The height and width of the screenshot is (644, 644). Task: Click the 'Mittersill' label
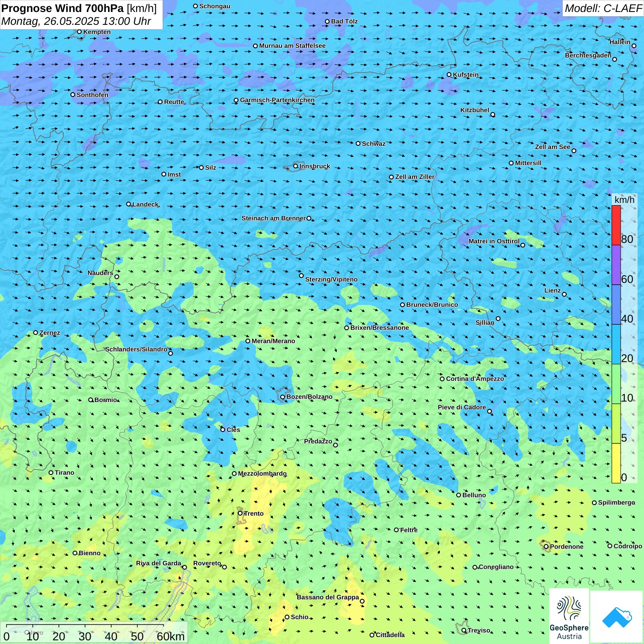tap(529, 163)
